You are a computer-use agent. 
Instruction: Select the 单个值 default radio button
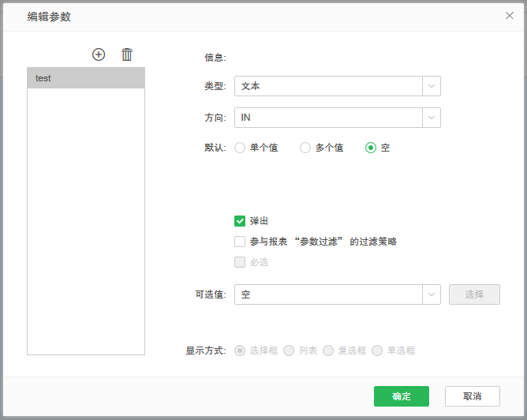(x=240, y=148)
